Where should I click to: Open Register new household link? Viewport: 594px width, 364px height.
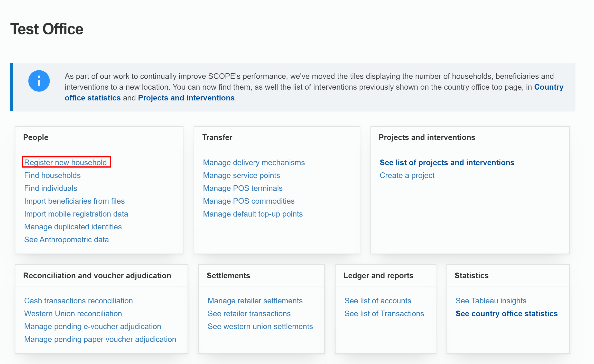[x=66, y=162]
